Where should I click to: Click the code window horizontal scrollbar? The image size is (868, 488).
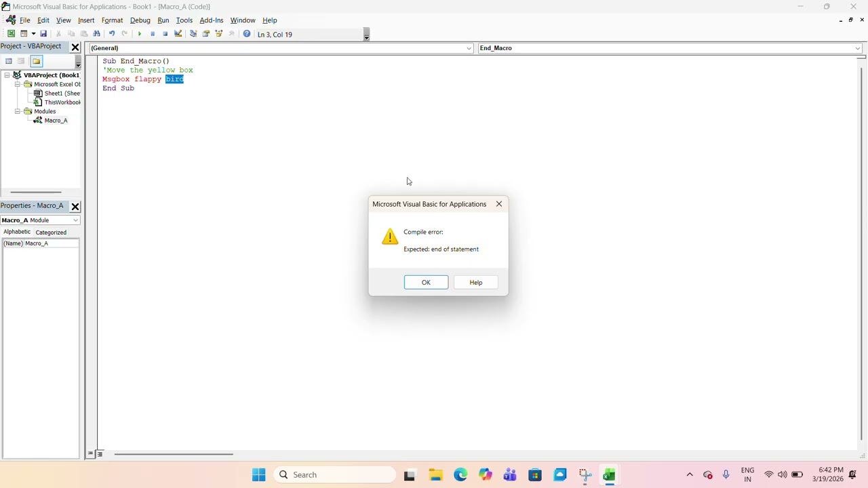[174, 454]
